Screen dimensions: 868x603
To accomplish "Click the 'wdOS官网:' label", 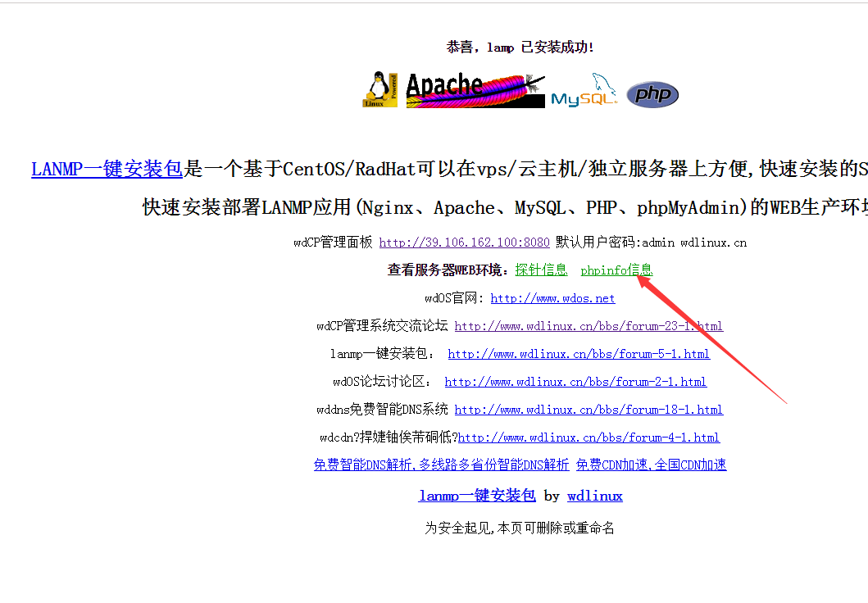I will pyautogui.click(x=454, y=298).
